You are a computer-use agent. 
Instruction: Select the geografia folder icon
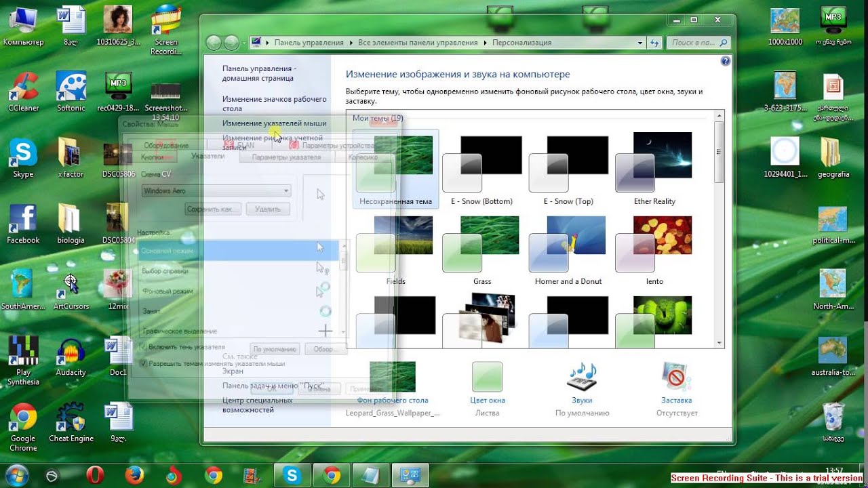(833, 158)
